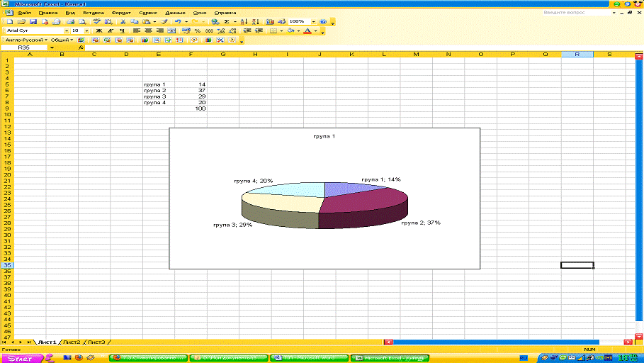Screen dimensions: 644x363
Task: Click the Percent Style icon
Action: click(198, 31)
